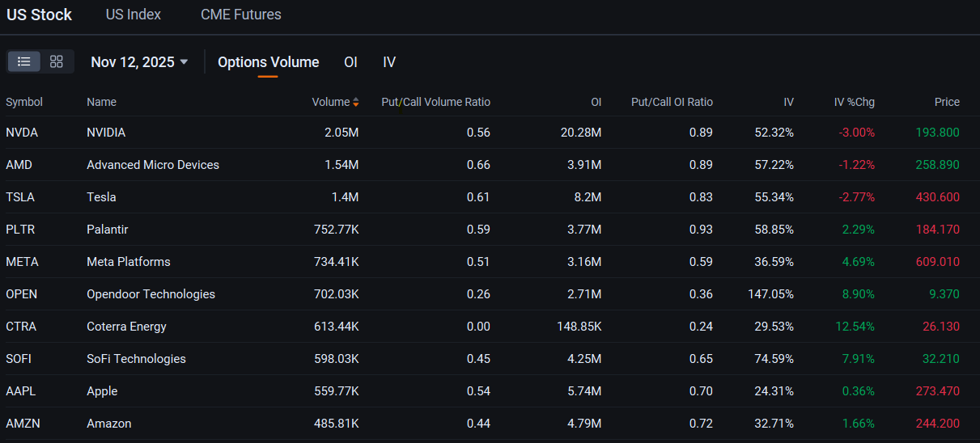Click AMD's 258.890 price

(938, 165)
